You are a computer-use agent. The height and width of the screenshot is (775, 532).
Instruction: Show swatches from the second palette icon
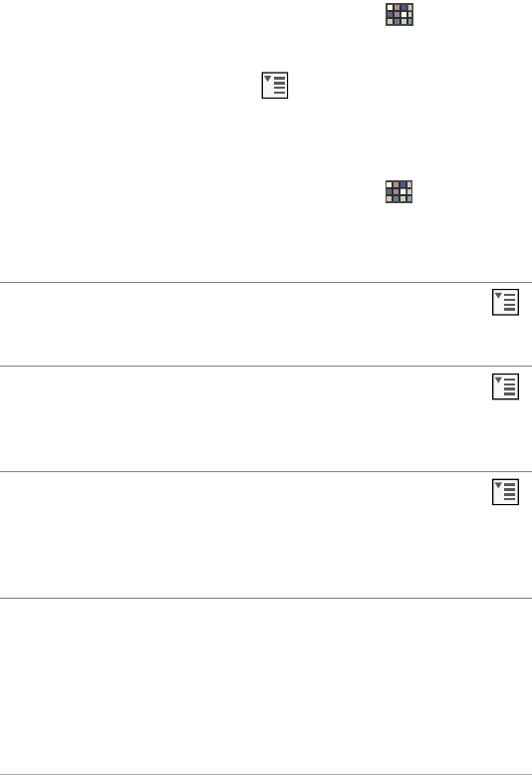click(x=399, y=192)
